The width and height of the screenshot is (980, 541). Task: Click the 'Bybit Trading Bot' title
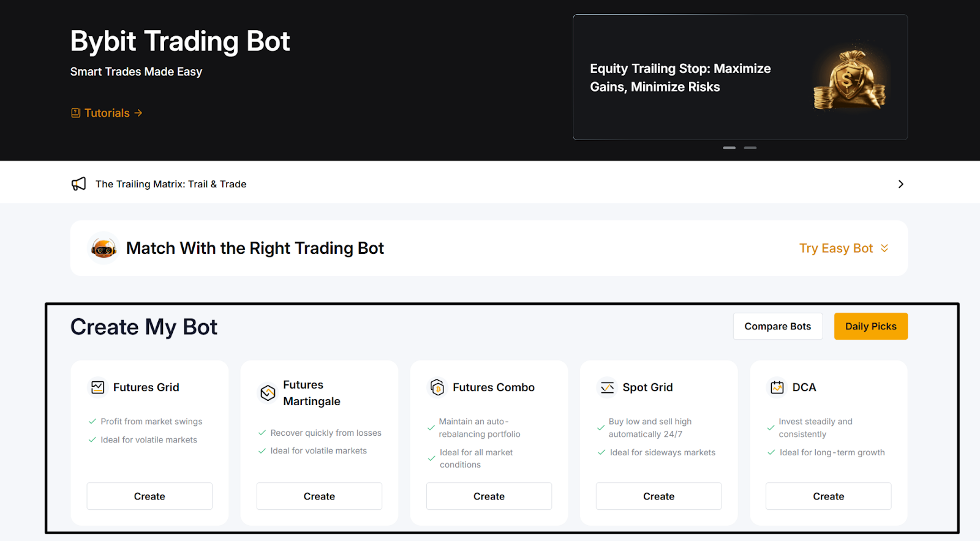[180, 41]
